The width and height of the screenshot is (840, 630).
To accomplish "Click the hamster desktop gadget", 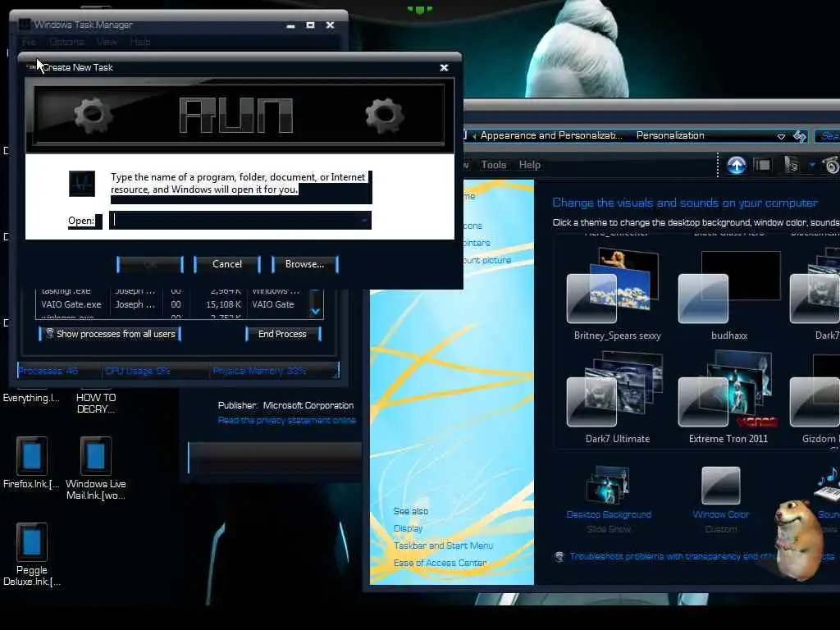I will click(x=797, y=539).
